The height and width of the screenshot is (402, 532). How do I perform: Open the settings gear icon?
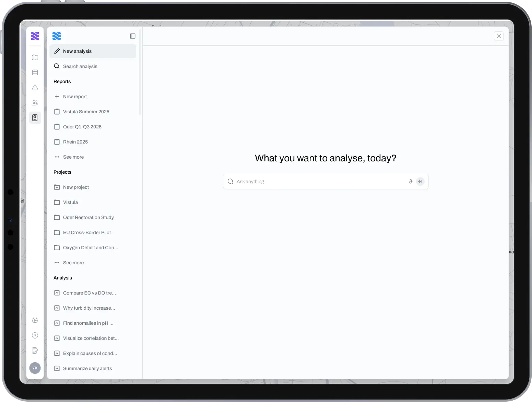click(x=35, y=320)
